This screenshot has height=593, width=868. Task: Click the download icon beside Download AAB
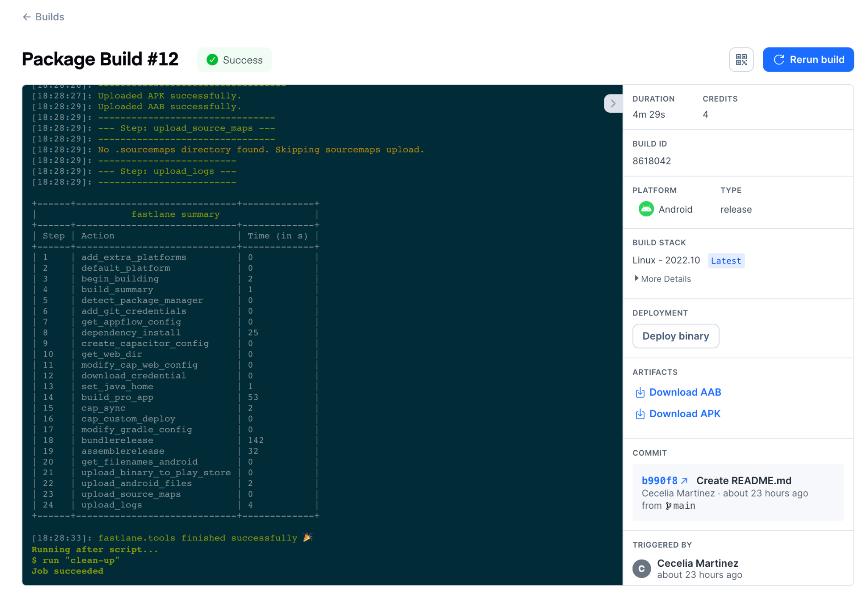coord(640,393)
